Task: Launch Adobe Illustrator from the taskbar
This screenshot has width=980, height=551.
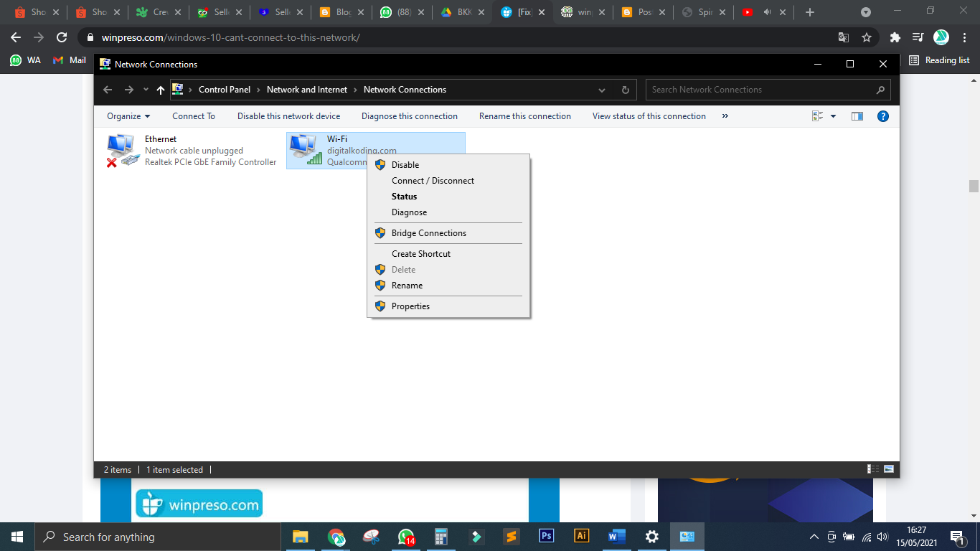Action: pos(580,536)
